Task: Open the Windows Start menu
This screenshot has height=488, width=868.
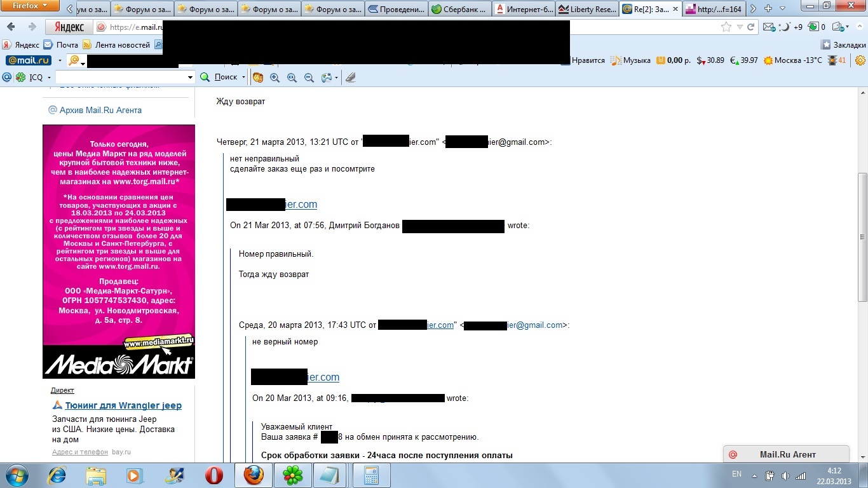Action: pyautogui.click(x=15, y=475)
